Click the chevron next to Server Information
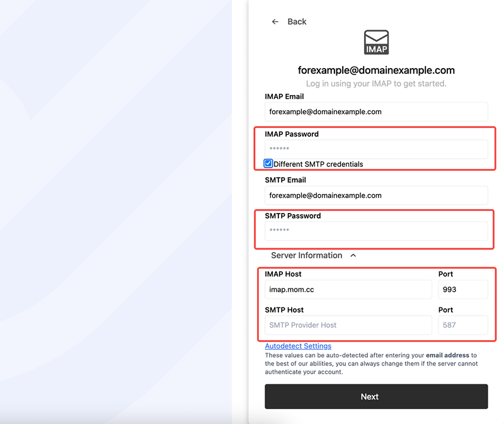Screen dimensions: 504x424 point(353,256)
